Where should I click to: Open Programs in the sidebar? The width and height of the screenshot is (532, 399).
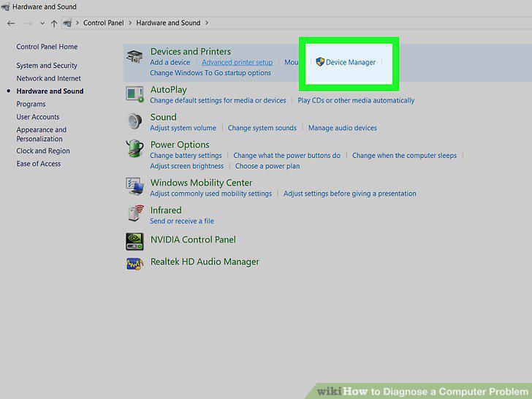coord(31,104)
